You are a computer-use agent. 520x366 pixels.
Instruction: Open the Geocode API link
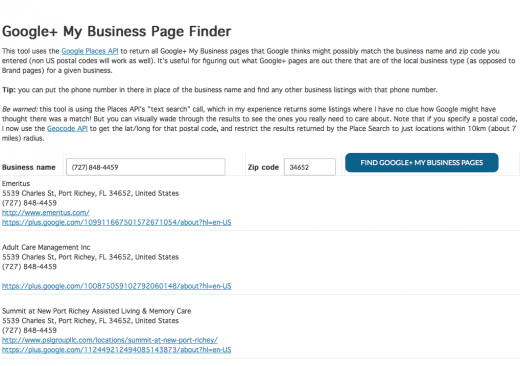click(67, 128)
